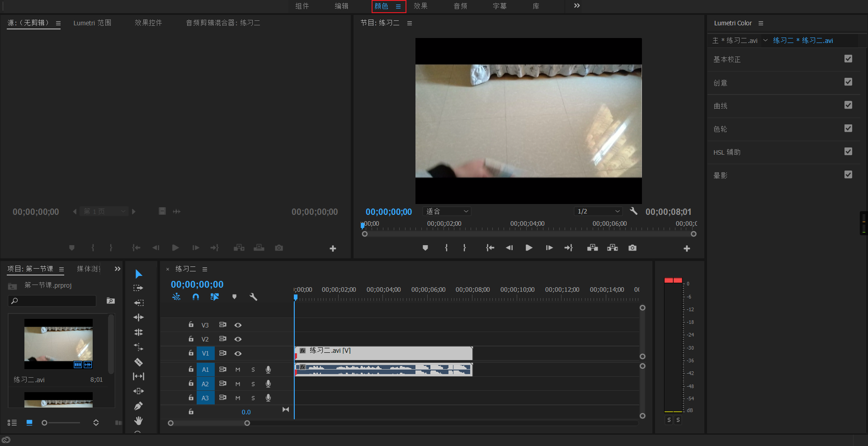Screen dimensions: 868x446
Task: Open Program monitor settings wrench
Action: 633,211
